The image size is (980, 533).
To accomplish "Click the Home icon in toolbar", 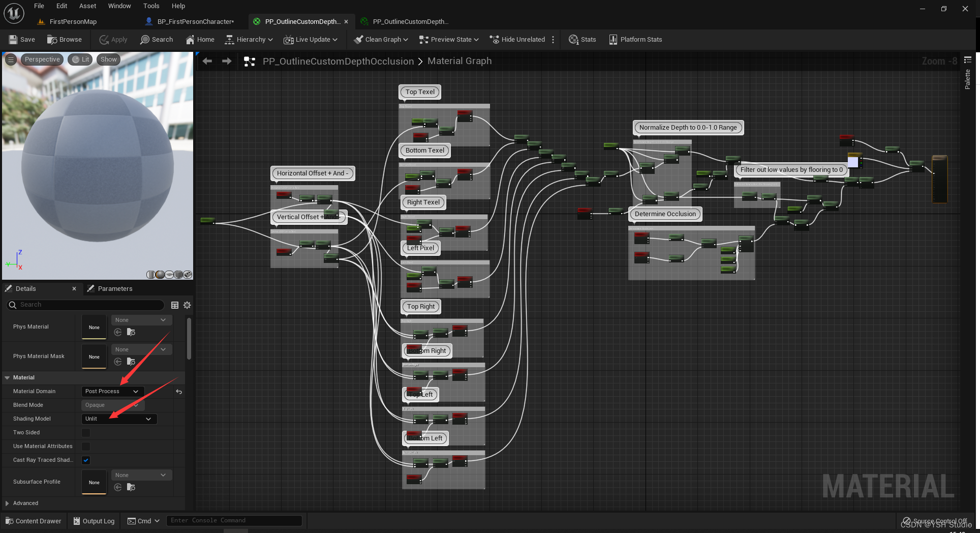I will (x=190, y=40).
